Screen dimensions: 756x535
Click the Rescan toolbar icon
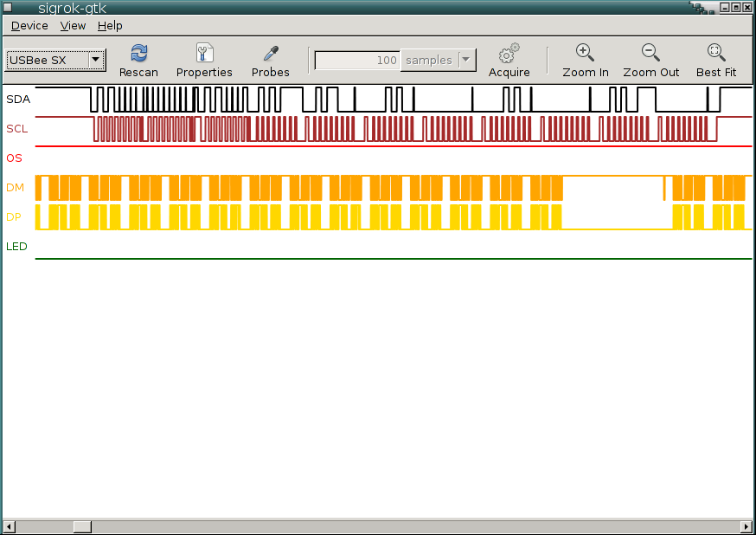[138, 54]
